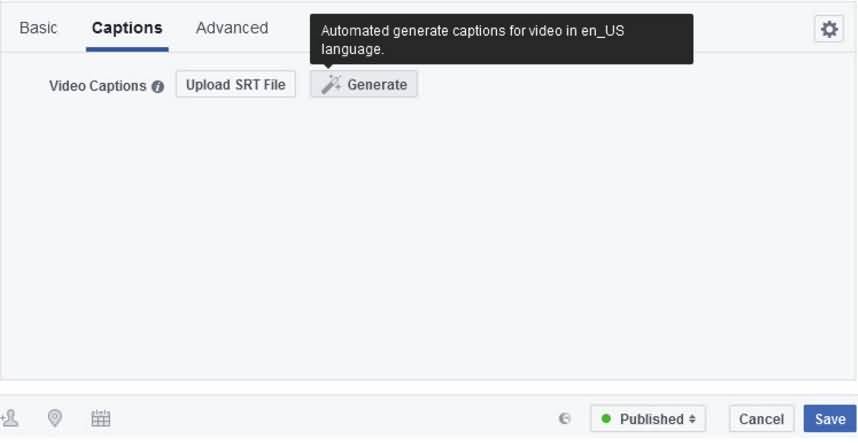The image size is (858, 443).
Task: Click the Upload SRT File button
Action: 235,85
